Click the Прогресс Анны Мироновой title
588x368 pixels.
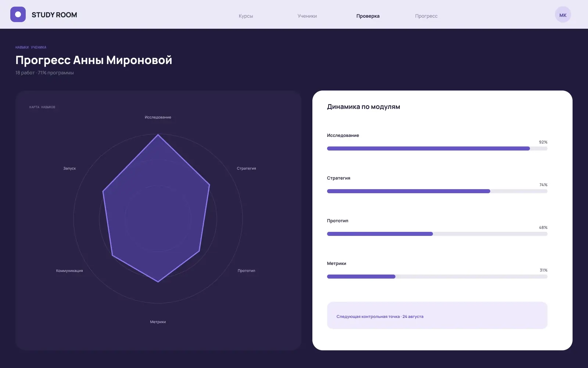tap(94, 60)
